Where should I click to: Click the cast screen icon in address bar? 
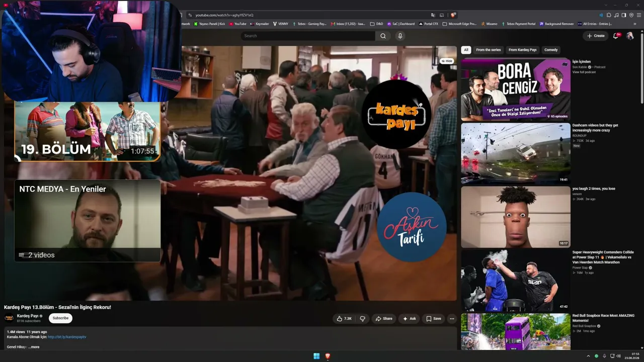point(442,15)
